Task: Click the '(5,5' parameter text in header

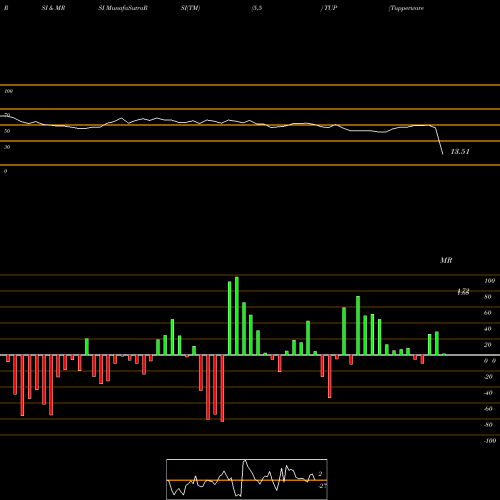Action: (257, 8)
